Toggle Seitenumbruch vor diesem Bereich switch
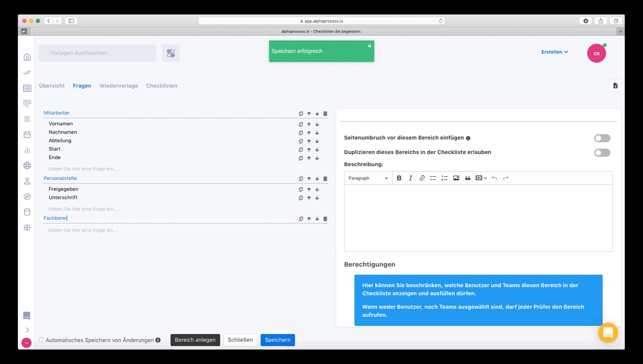This screenshot has height=364, width=643. pos(602,138)
